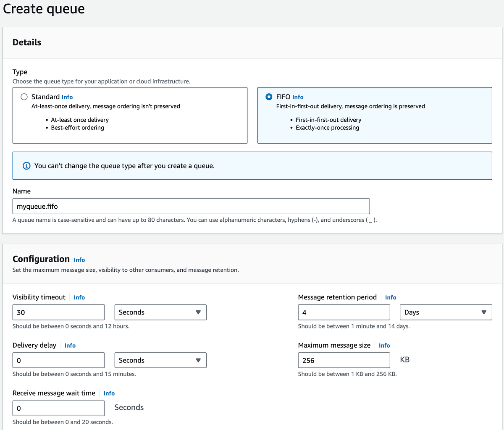The height and width of the screenshot is (430, 504).
Task: Click Info beside Receive message wait time
Action: pos(109,393)
